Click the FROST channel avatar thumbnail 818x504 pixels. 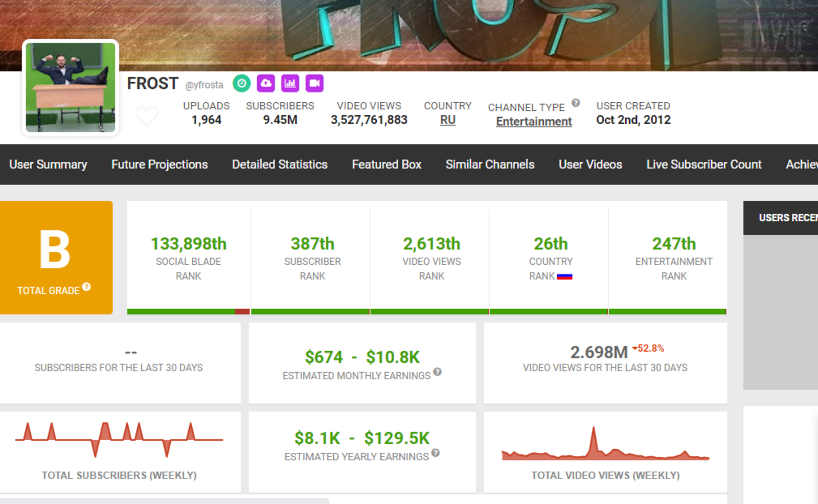[71, 87]
